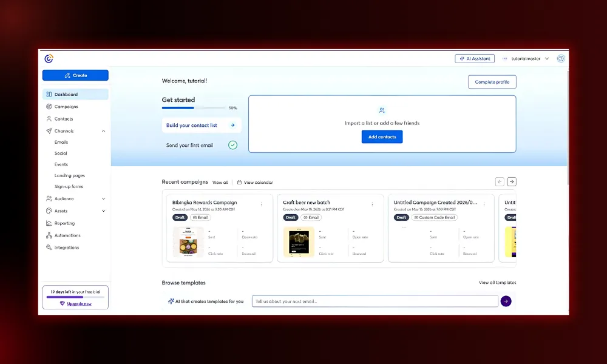Open the Build your contact list step
This screenshot has height=364, width=607.
click(202, 126)
